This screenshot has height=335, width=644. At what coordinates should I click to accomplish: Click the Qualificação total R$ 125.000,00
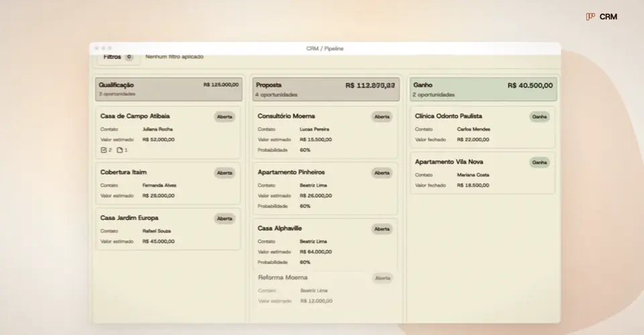point(221,84)
